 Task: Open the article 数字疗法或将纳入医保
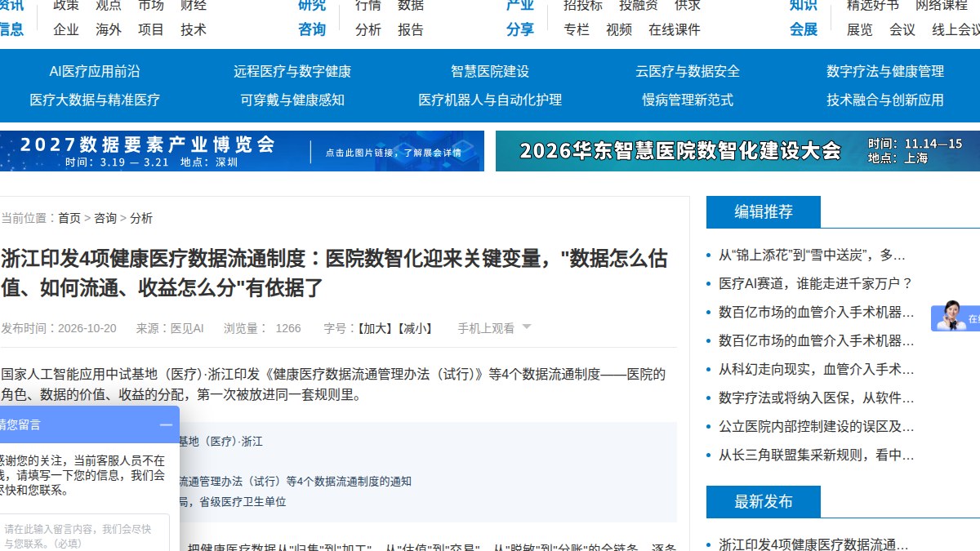click(817, 398)
